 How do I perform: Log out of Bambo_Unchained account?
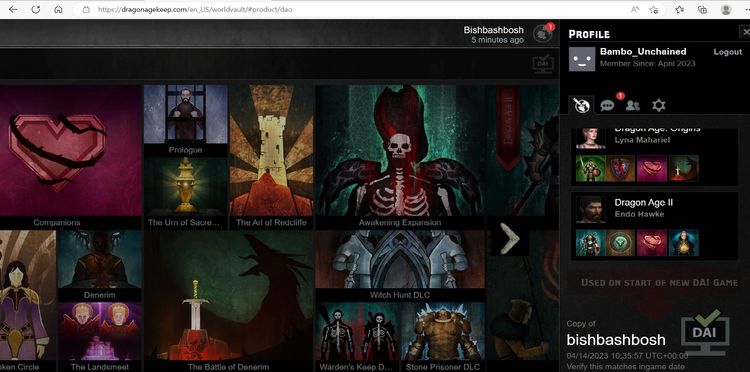click(x=728, y=52)
